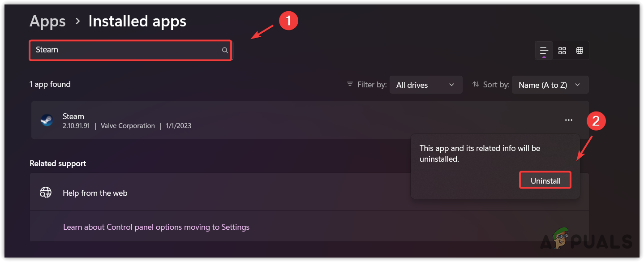The height and width of the screenshot is (262, 644).
Task: Switch to list view layout
Action: [544, 50]
